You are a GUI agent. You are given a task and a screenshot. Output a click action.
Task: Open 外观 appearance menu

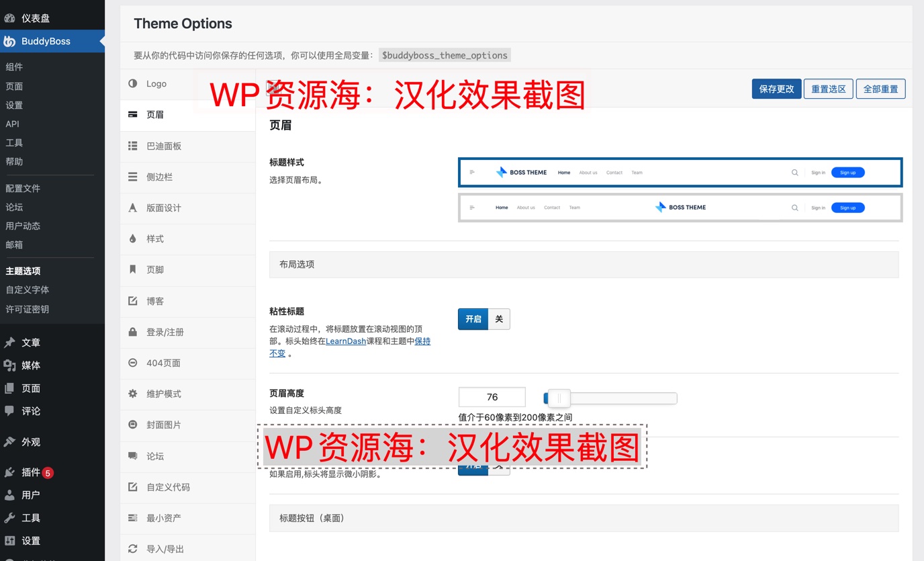pyautogui.click(x=52, y=442)
